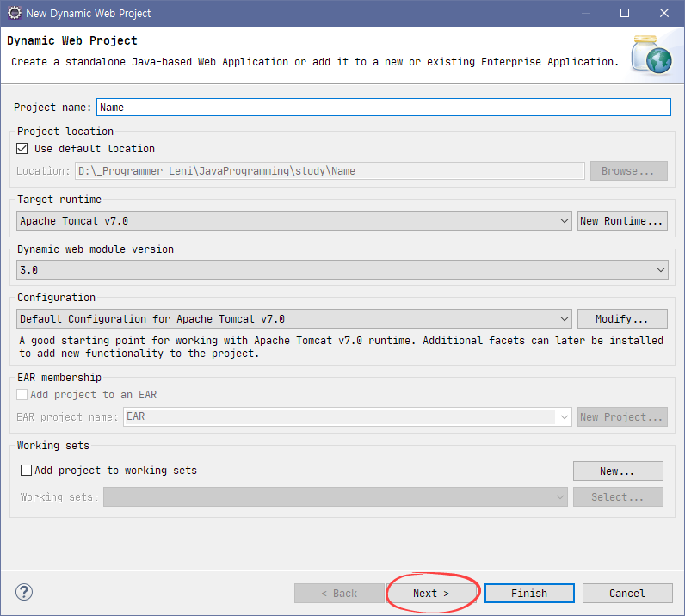Click the Finish button
Viewport: 685px width, 616px height.
coord(529,594)
